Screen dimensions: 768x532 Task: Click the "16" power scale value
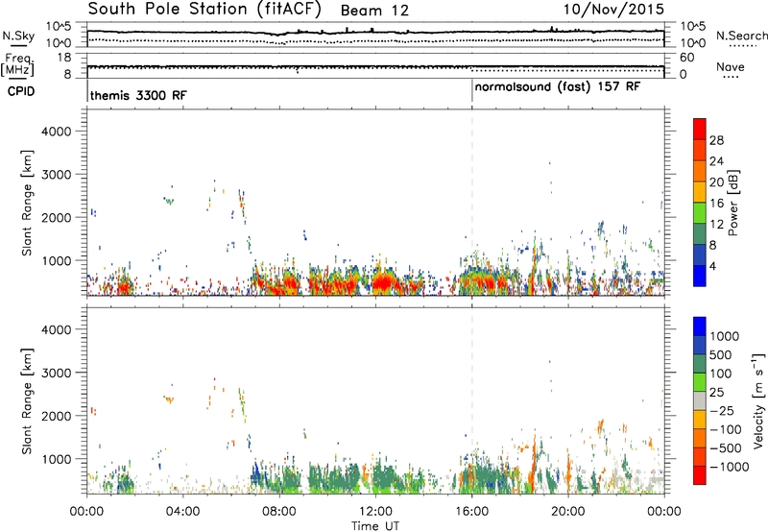tap(716, 204)
